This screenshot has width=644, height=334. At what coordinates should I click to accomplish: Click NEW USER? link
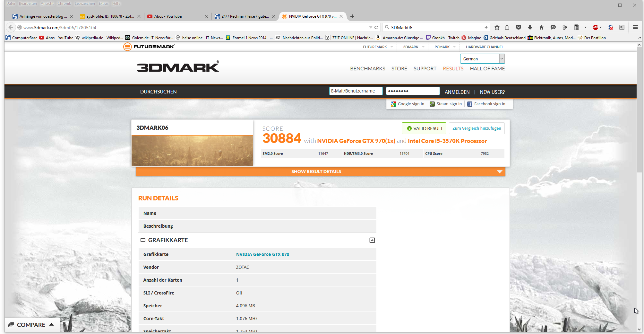pos(492,92)
